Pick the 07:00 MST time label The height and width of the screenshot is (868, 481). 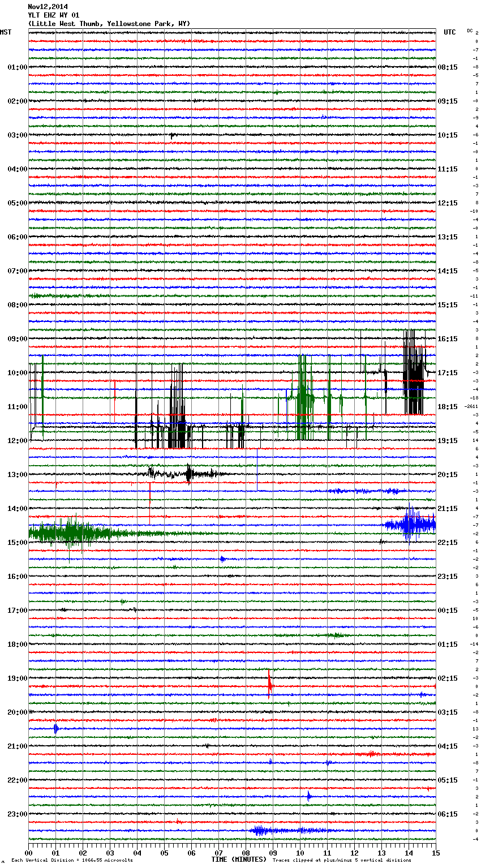pyautogui.click(x=17, y=271)
